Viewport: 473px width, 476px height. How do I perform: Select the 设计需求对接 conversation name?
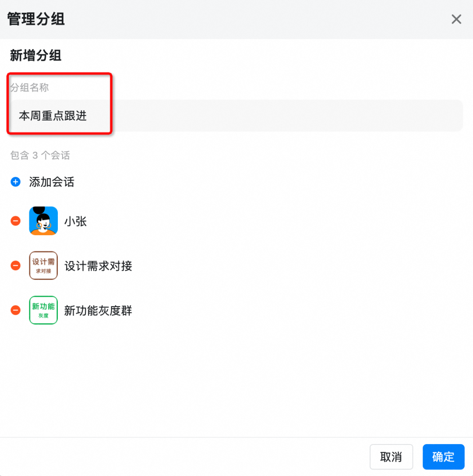click(x=99, y=266)
